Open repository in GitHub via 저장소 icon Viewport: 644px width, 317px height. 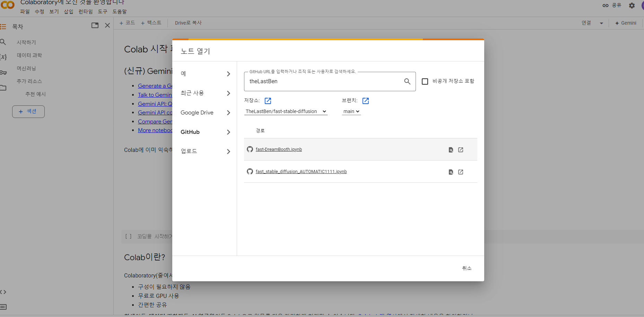268,101
